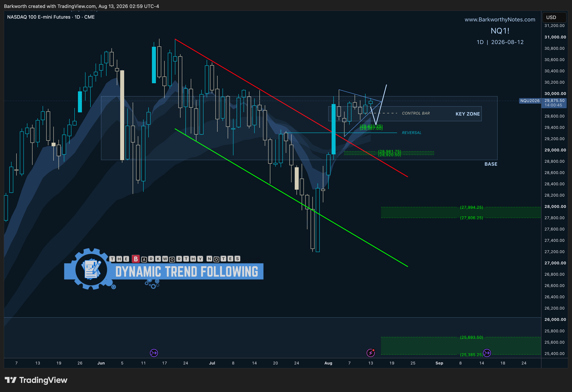Click the Sep label on the time axis

coord(439,363)
